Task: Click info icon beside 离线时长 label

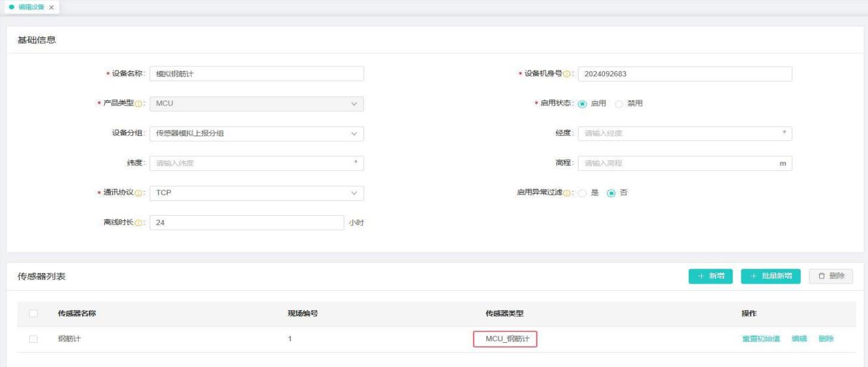Action: coord(138,223)
